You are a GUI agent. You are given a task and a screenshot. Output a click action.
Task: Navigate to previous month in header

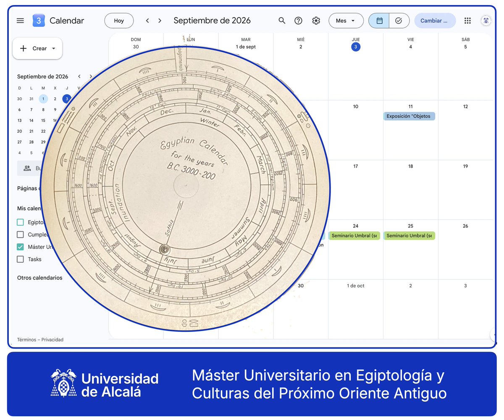(147, 21)
